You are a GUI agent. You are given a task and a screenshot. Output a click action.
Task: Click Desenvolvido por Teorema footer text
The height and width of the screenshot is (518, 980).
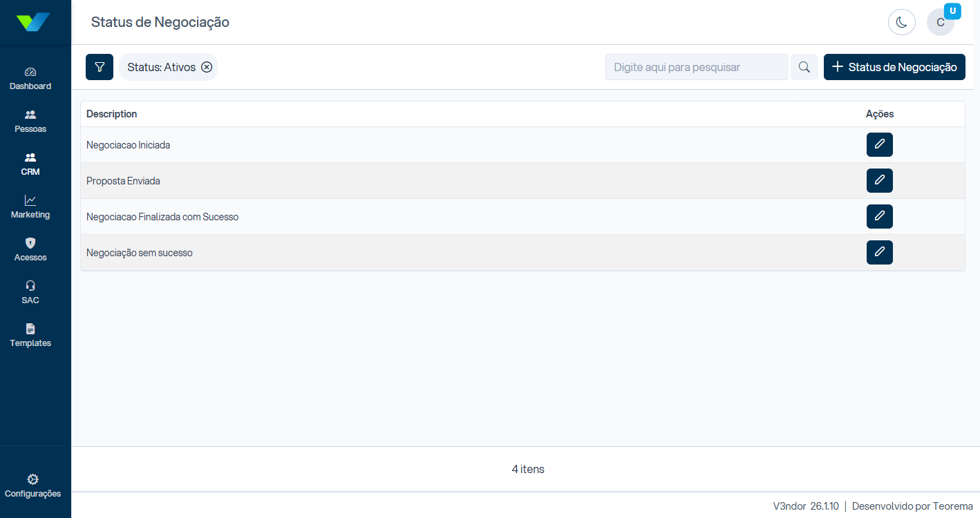pos(912,506)
